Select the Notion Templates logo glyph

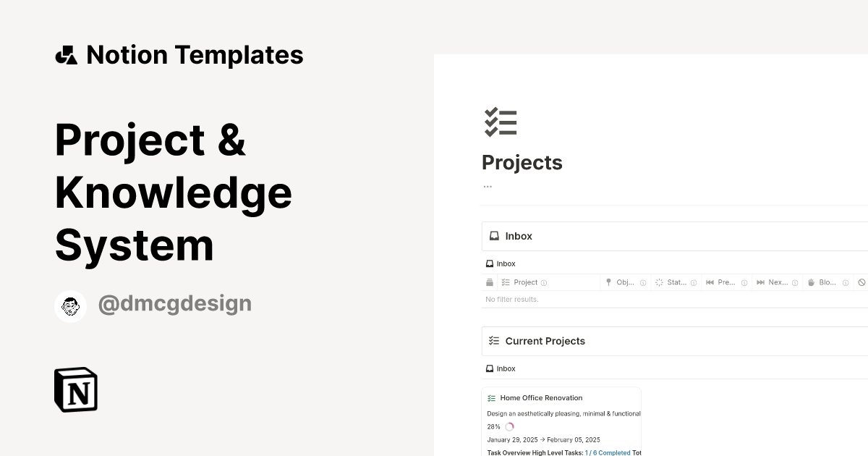pyautogui.click(x=66, y=54)
